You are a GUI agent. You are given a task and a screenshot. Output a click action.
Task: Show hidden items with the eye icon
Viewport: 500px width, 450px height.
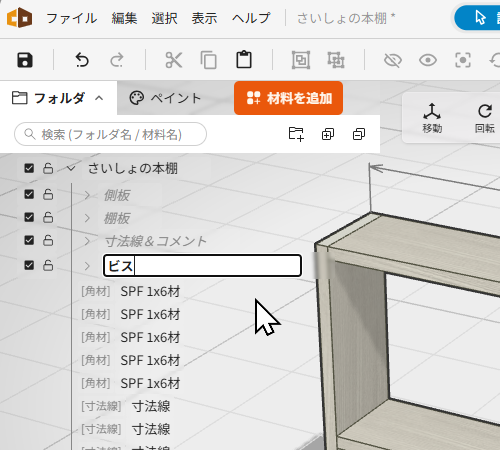pyautogui.click(x=428, y=60)
